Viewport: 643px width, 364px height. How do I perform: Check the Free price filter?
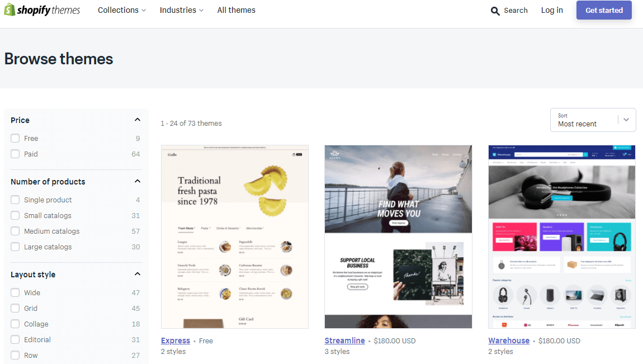pos(15,138)
